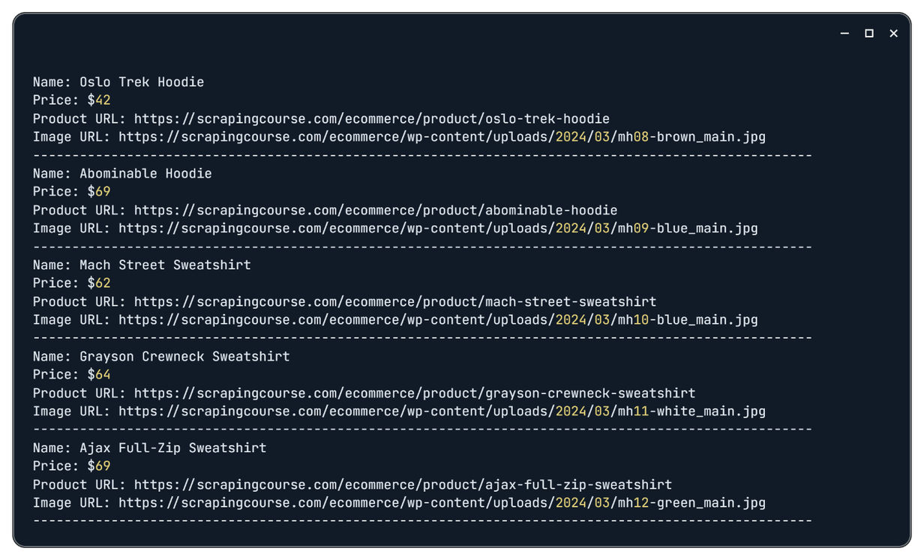Click the Abominable Hoodie name text
924x560 pixels.
[145, 174]
